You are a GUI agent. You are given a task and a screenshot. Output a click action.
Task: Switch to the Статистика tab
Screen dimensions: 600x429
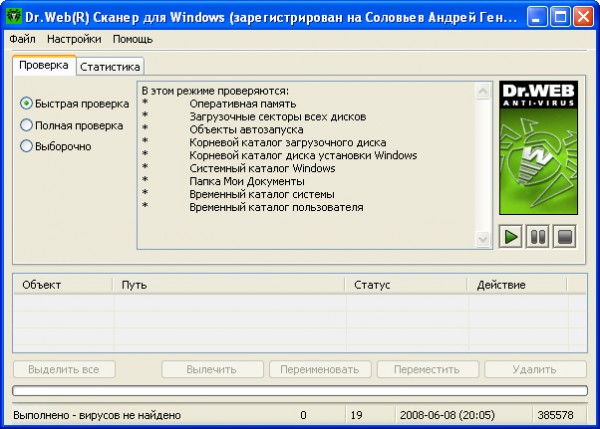tap(110, 67)
